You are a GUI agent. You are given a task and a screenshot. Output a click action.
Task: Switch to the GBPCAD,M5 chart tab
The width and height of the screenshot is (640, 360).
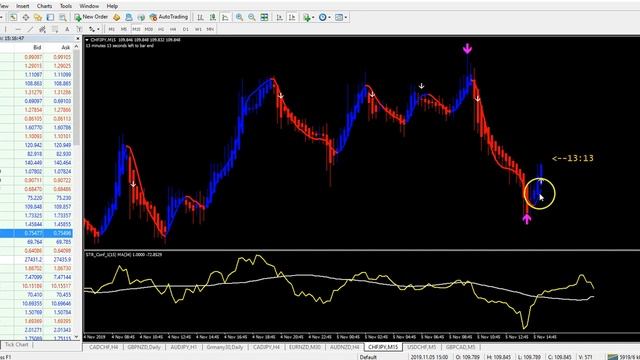[460, 347]
